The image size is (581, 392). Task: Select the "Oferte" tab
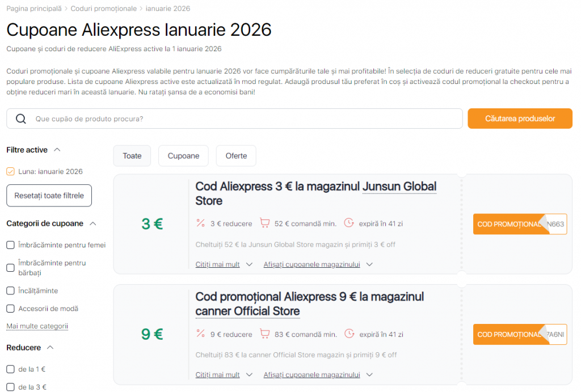236,155
